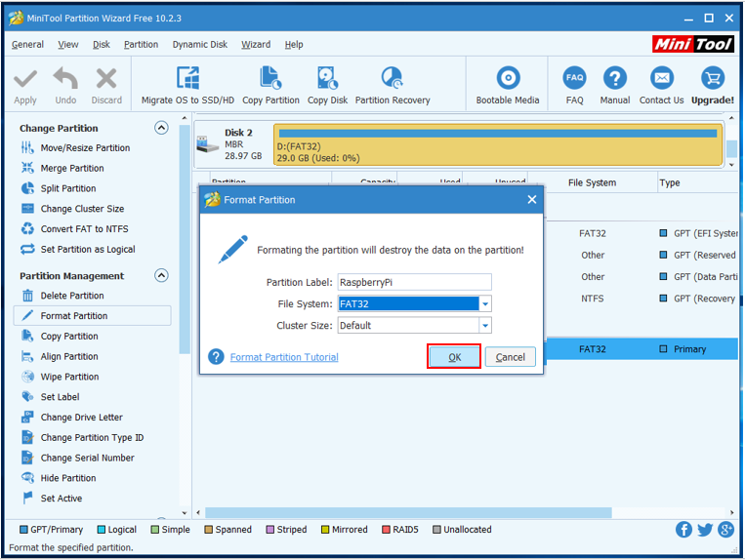Click the Partition Label text field
Screen dimensions: 745x560
pyautogui.click(x=414, y=282)
